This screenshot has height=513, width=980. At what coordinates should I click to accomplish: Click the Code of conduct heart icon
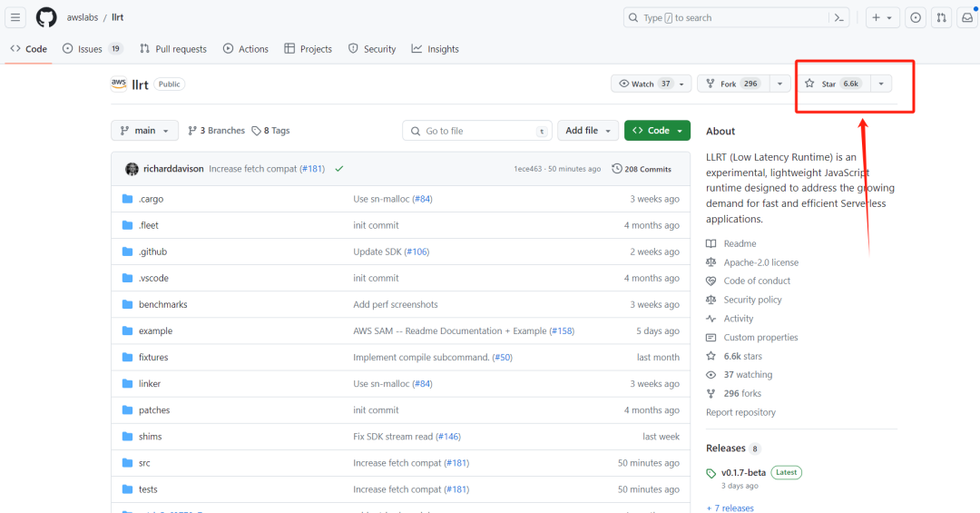(710, 281)
